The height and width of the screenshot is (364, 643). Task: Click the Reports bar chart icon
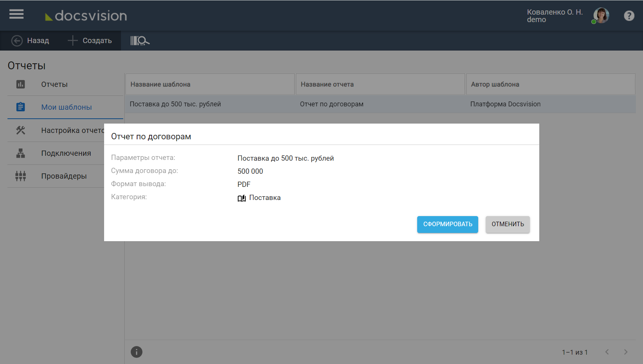coord(21,84)
